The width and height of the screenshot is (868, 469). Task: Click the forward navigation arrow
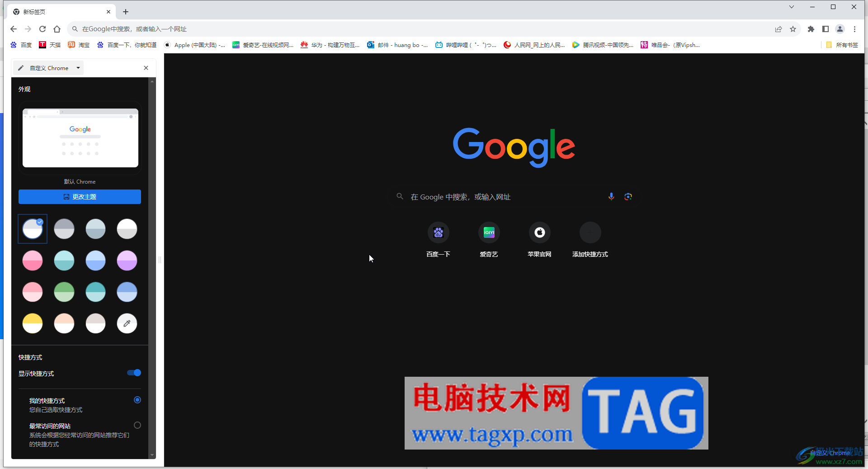click(x=28, y=29)
